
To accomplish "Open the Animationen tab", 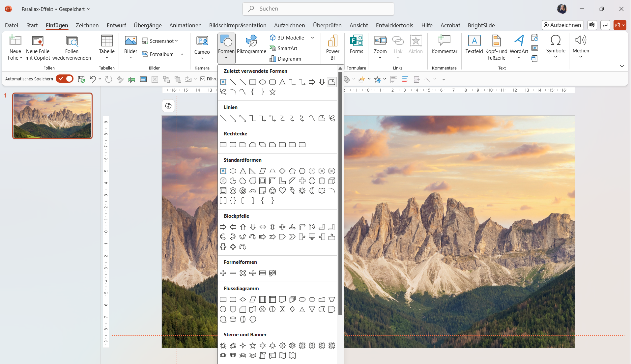I will click(186, 25).
